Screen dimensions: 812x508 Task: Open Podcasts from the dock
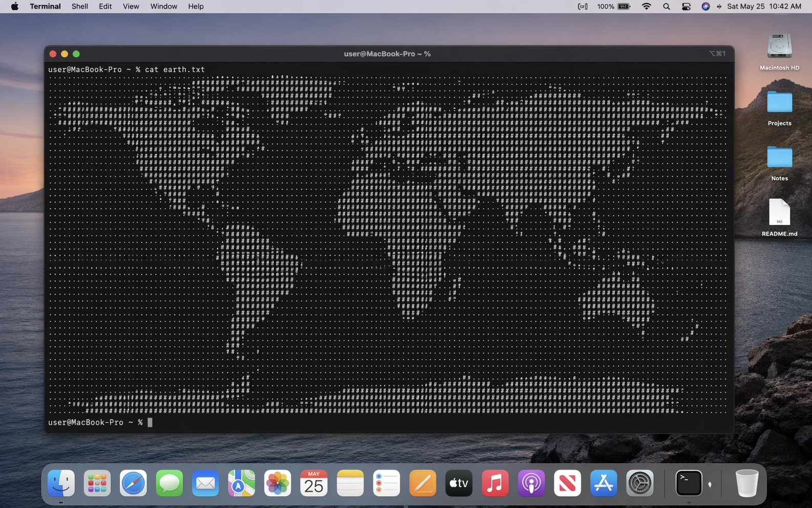tap(531, 483)
